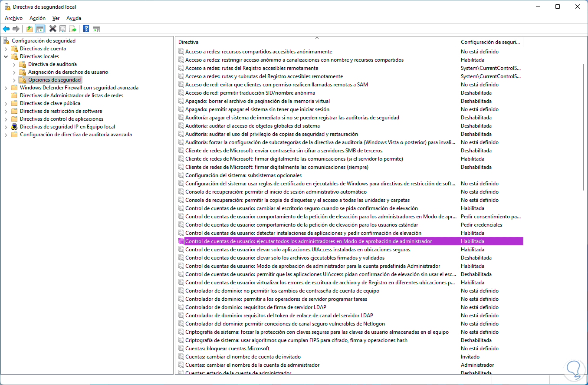Expand the Directivas de clave pública node
The width and height of the screenshot is (588, 385).
[6, 103]
